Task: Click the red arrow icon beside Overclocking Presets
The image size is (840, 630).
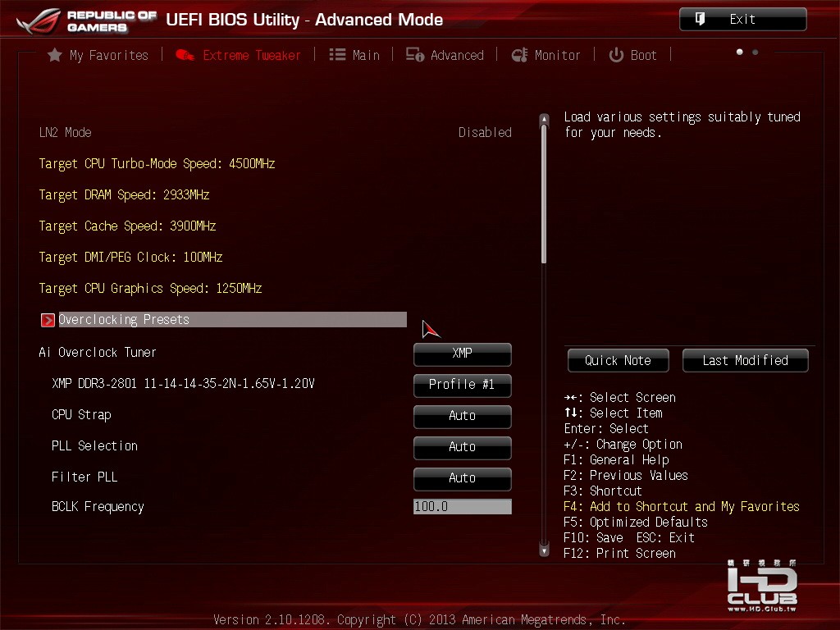Action: click(x=48, y=320)
